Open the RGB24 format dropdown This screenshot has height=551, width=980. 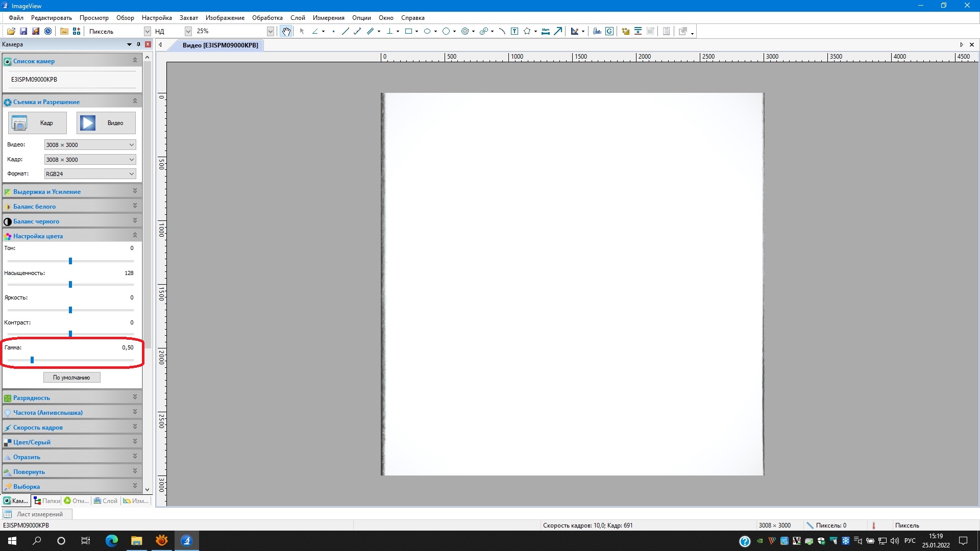[131, 174]
